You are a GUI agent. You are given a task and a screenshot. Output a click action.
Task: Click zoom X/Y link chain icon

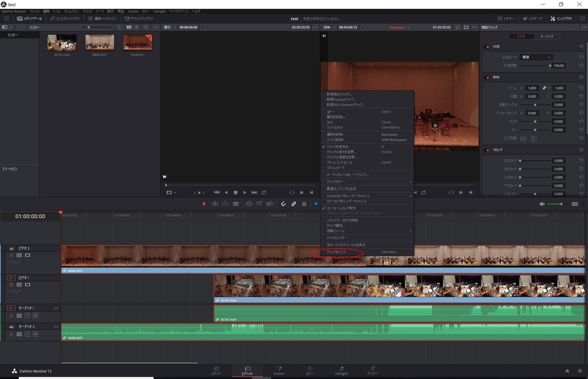544,88
